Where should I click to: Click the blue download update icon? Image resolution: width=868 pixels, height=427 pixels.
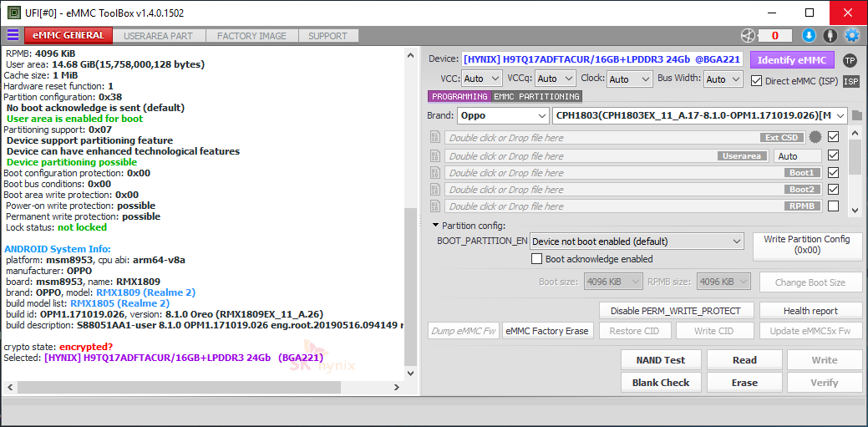pyautogui.click(x=809, y=35)
